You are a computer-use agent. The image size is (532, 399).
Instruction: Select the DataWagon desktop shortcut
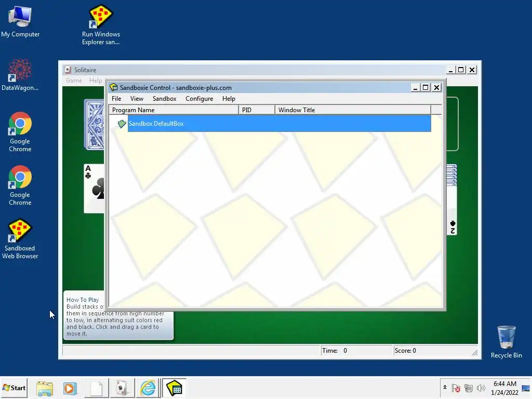pyautogui.click(x=20, y=75)
